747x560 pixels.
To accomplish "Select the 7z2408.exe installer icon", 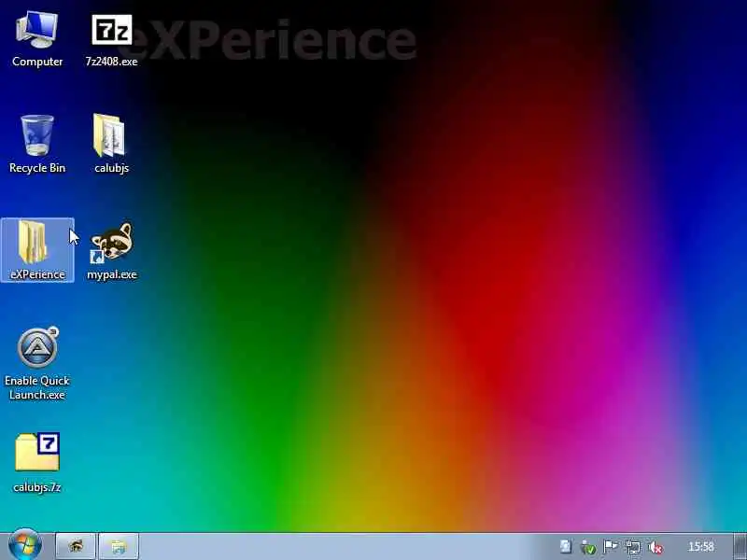I will click(x=111, y=30).
